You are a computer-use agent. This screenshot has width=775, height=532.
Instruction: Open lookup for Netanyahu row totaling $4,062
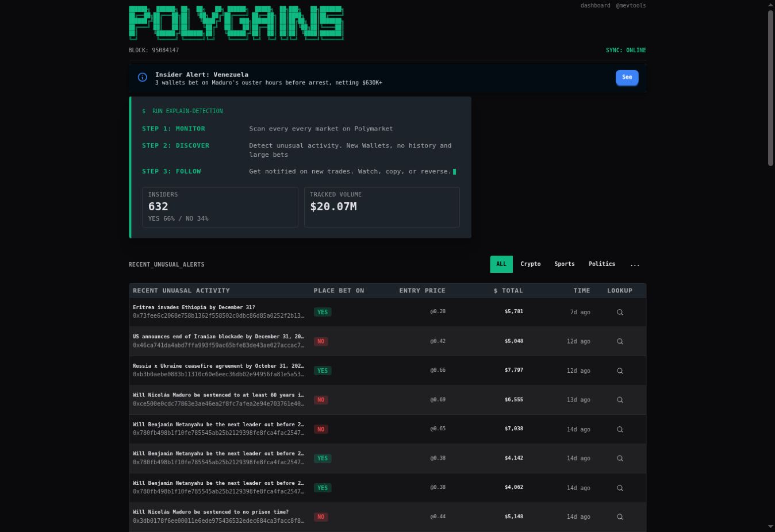pos(620,488)
